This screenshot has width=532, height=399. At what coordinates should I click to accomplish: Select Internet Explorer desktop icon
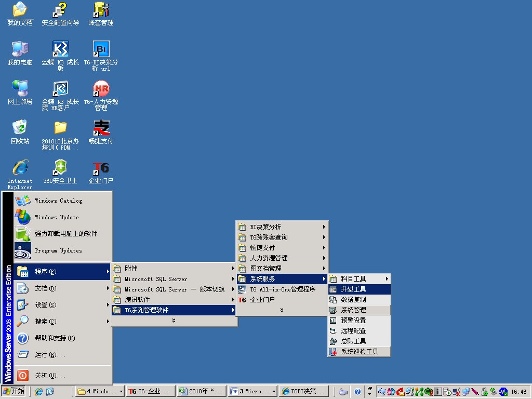[20, 175]
